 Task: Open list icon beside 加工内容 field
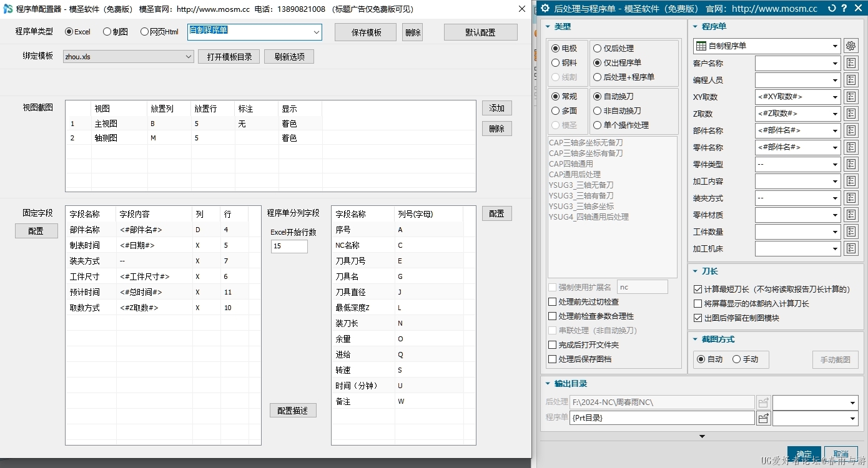click(x=851, y=181)
